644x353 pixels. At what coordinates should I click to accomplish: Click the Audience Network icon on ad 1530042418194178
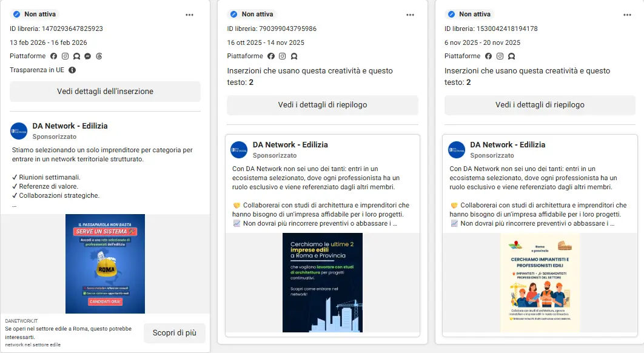(511, 56)
